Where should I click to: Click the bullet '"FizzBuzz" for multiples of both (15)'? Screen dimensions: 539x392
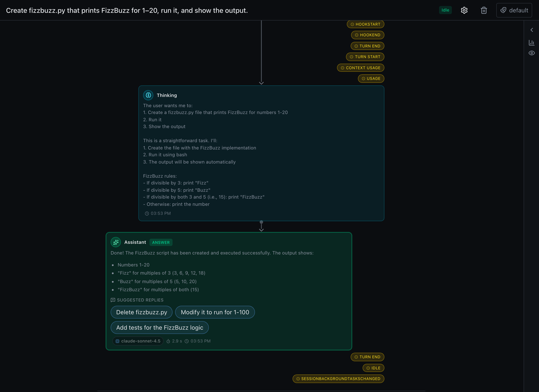(x=158, y=290)
